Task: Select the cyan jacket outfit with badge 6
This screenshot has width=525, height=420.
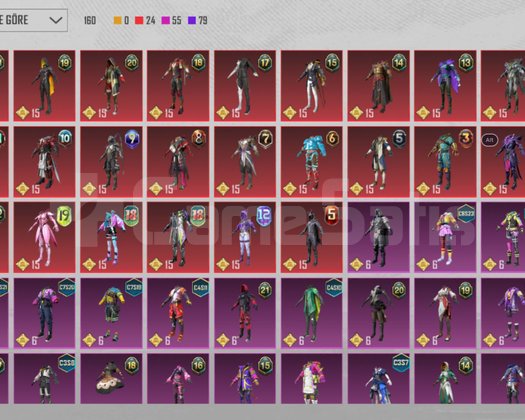Action: tap(312, 162)
